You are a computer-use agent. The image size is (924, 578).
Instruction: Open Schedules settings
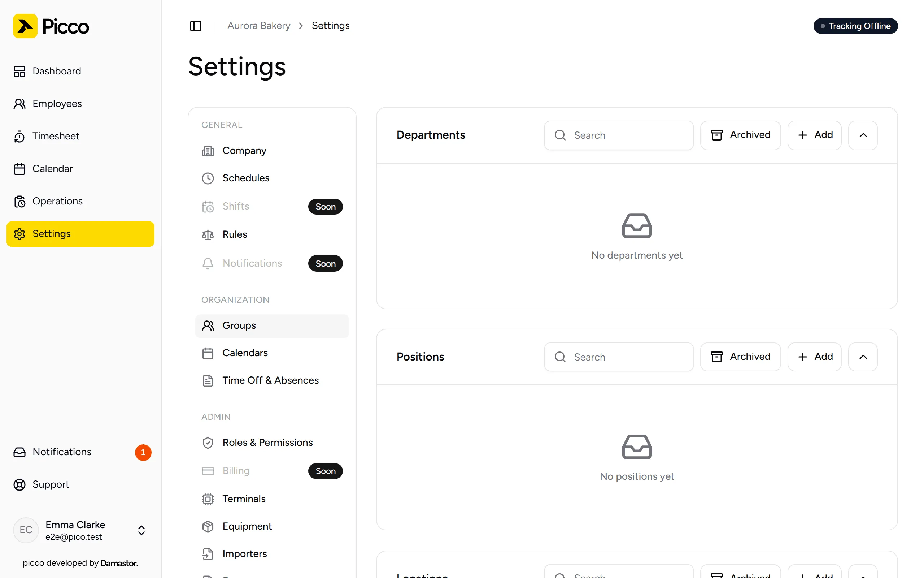tap(272, 178)
